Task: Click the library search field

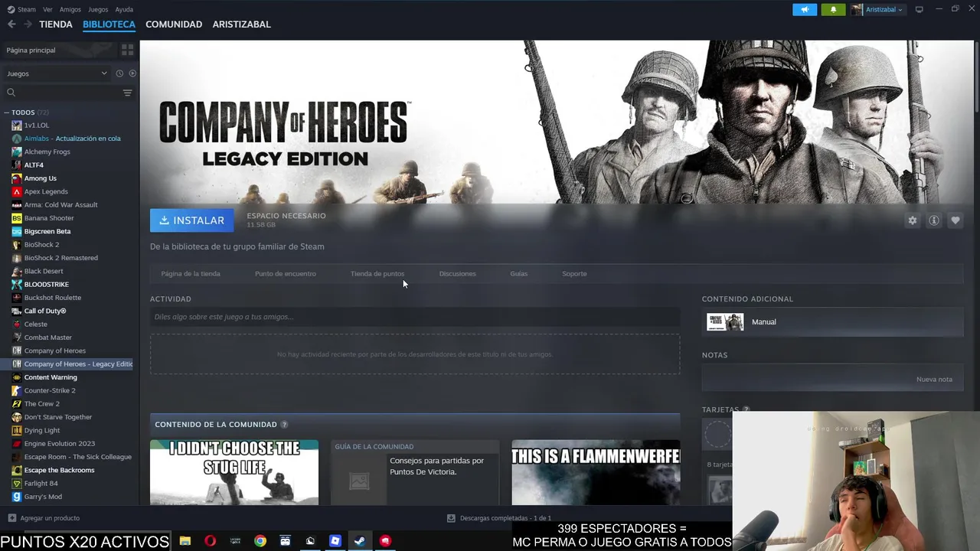Action: [x=63, y=93]
